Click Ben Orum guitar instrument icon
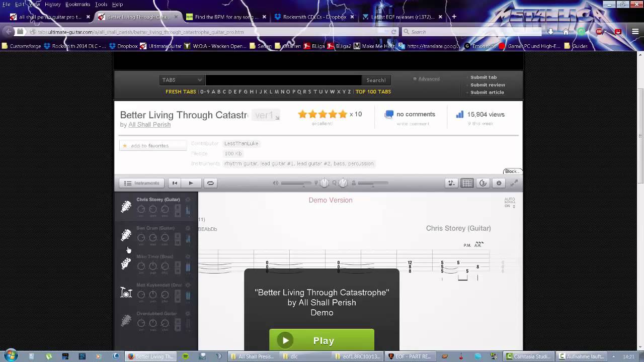The width and height of the screenshot is (644, 362). [126, 235]
